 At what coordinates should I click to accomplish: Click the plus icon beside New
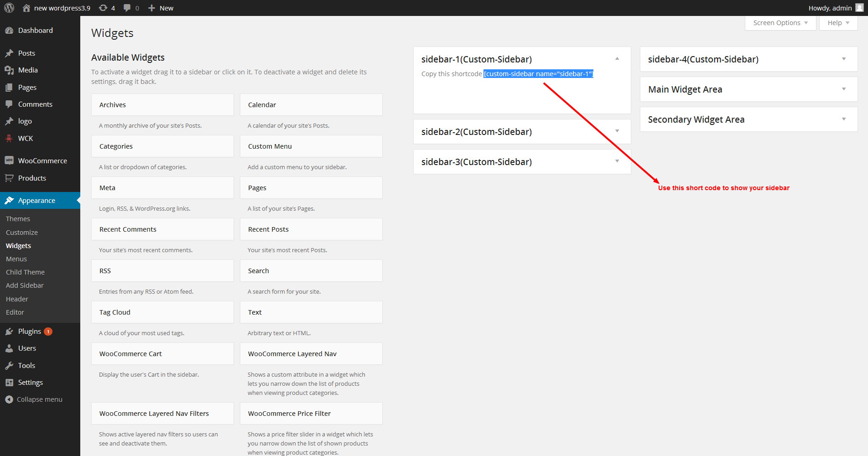(152, 8)
